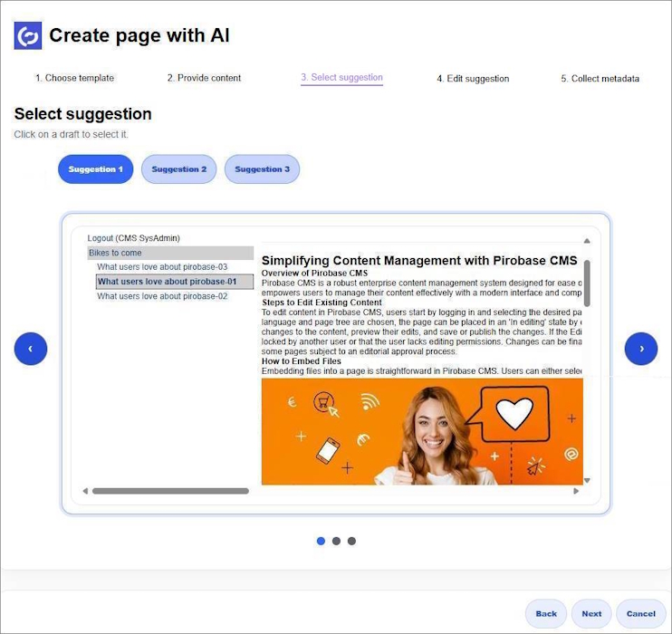Click the orange heart banner image
672x634 pixels.
coord(422,431)
